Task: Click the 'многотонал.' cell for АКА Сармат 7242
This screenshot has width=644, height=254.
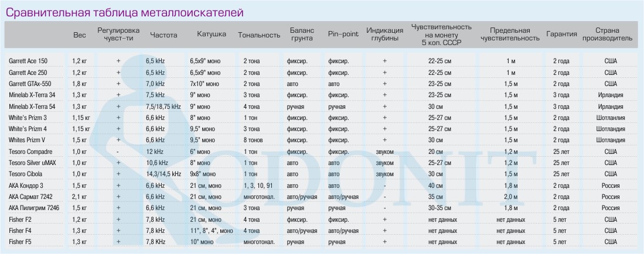Action: [259, 197]
